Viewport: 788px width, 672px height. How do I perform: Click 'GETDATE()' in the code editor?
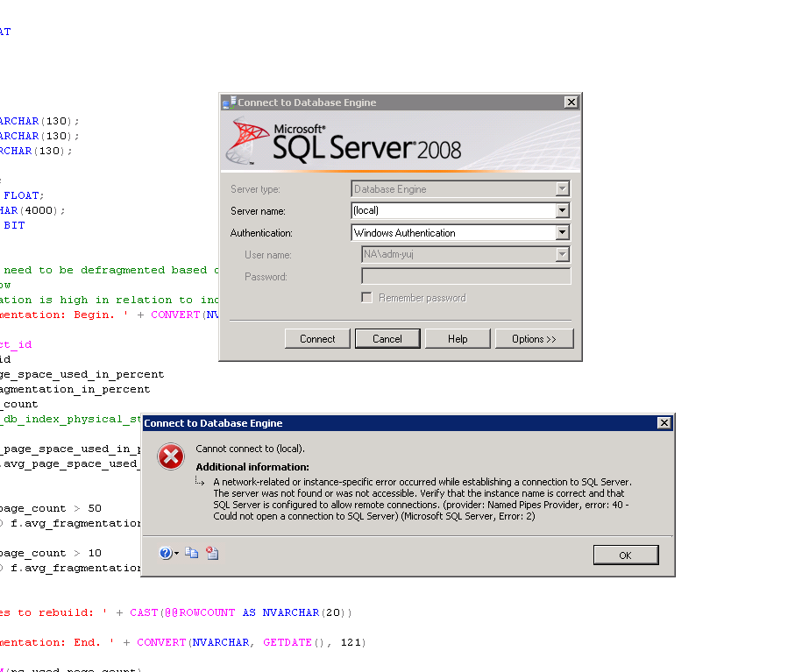tap(295, 642)
